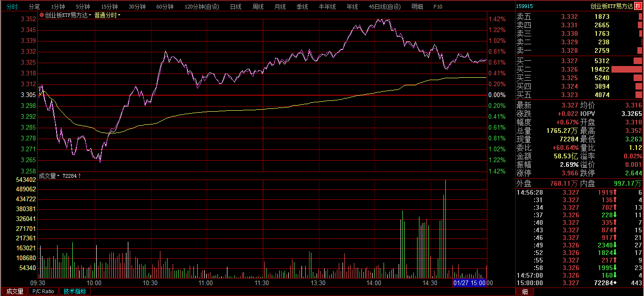Open the 明细 trade details view
The image size is (644, 296).
417,7
